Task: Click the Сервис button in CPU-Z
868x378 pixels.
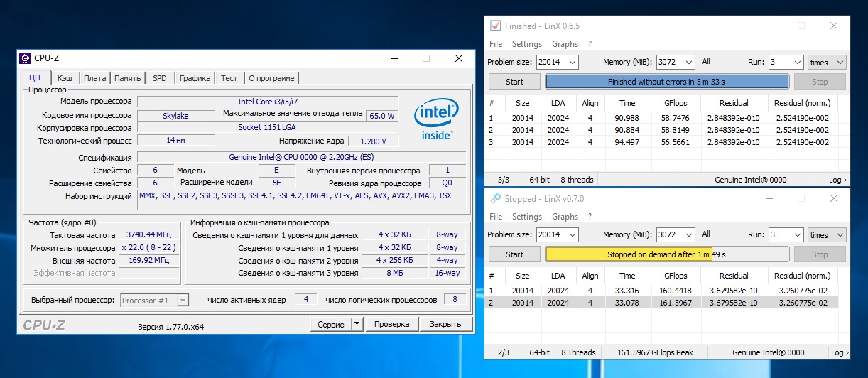Action: [331, 324]
